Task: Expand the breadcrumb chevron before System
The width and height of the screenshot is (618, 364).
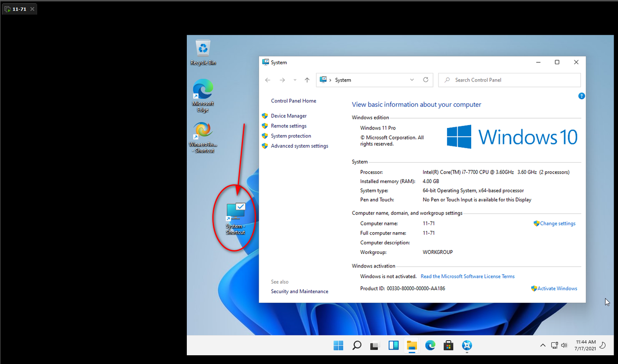Action: (x=331, y=80)
